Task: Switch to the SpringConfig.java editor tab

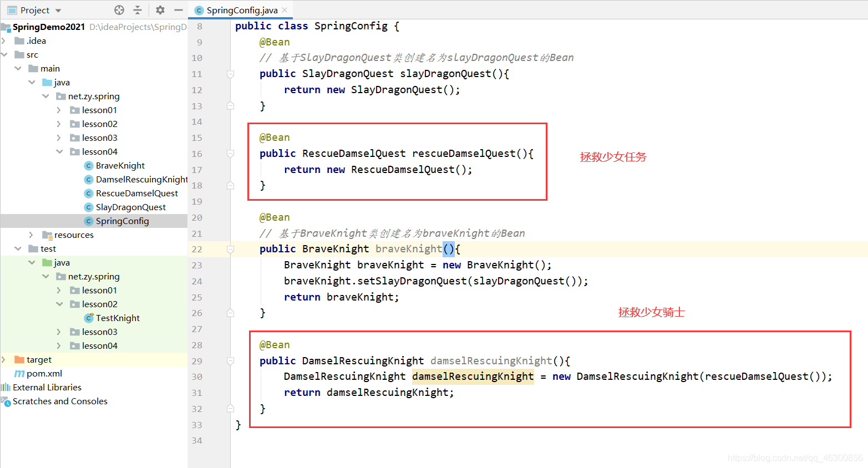Action: (242, 10)
